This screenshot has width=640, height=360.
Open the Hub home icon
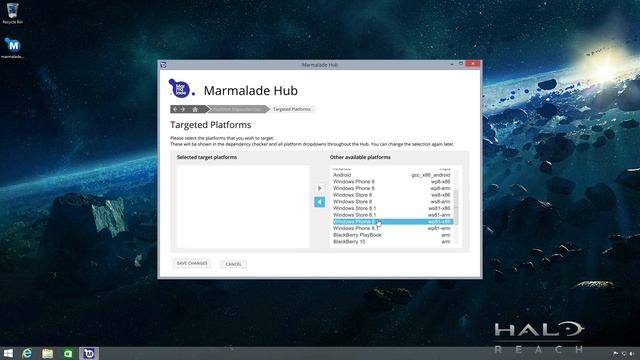point(195,109)
